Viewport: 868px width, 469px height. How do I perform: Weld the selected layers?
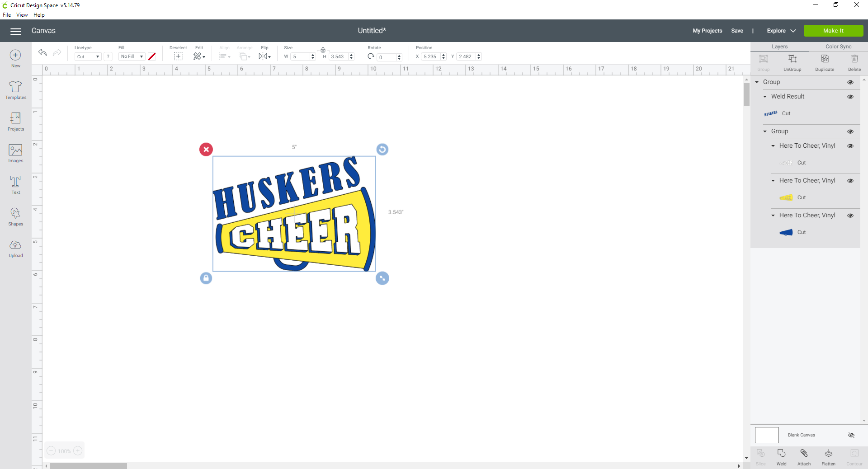[x=781, y=457]
